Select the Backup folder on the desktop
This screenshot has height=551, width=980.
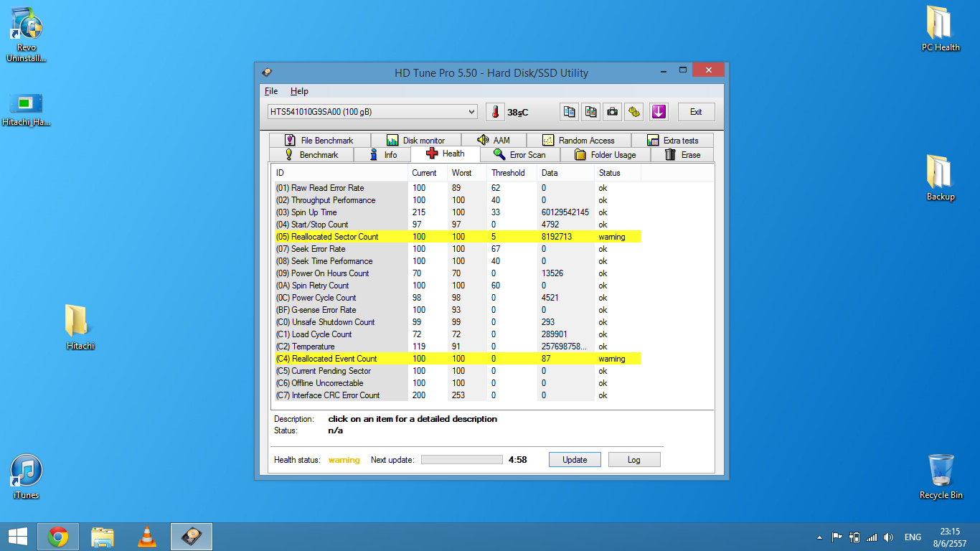tap(941, 178)
